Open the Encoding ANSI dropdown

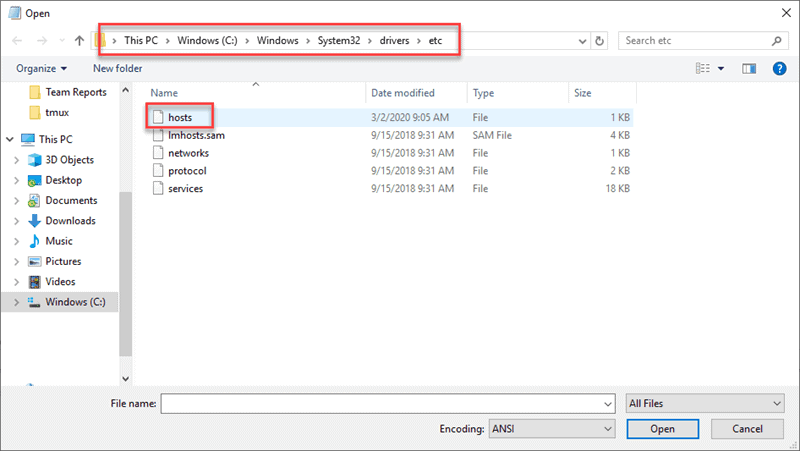coord(552,429)
